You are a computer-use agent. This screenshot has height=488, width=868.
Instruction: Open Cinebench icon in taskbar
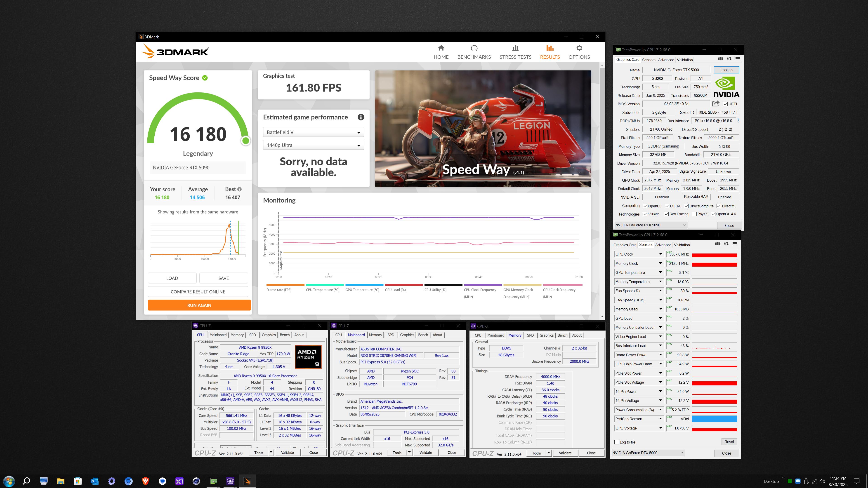click(196, 481)
